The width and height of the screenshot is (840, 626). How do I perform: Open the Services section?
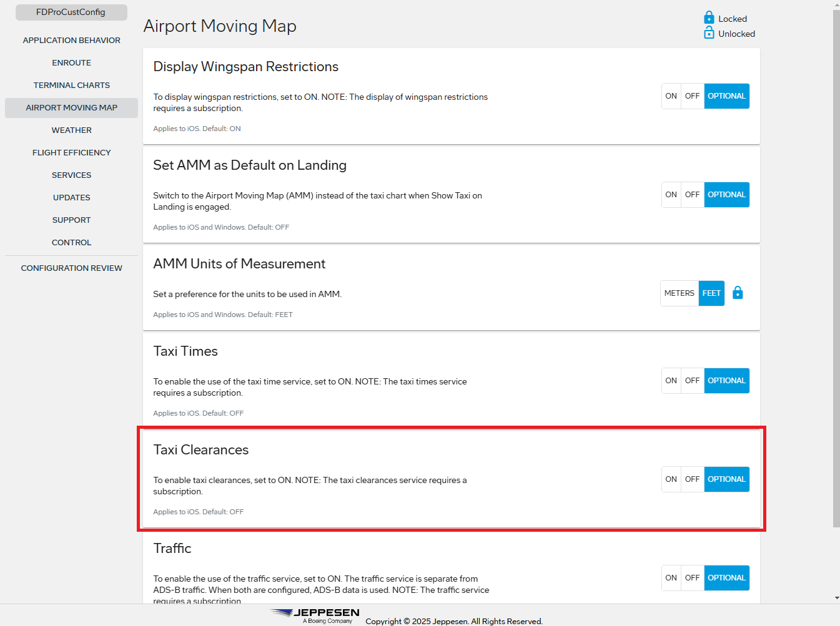pos(71,175)
